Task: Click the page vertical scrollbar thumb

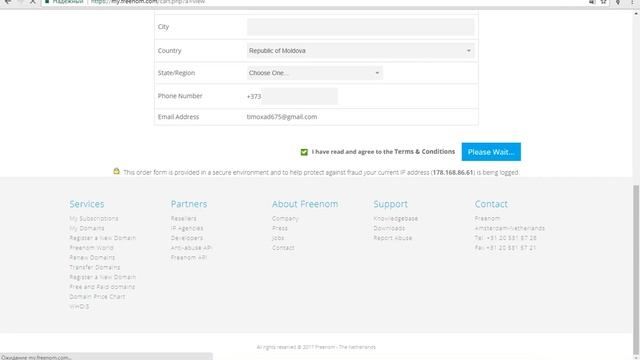Action: tap(636, 269)
